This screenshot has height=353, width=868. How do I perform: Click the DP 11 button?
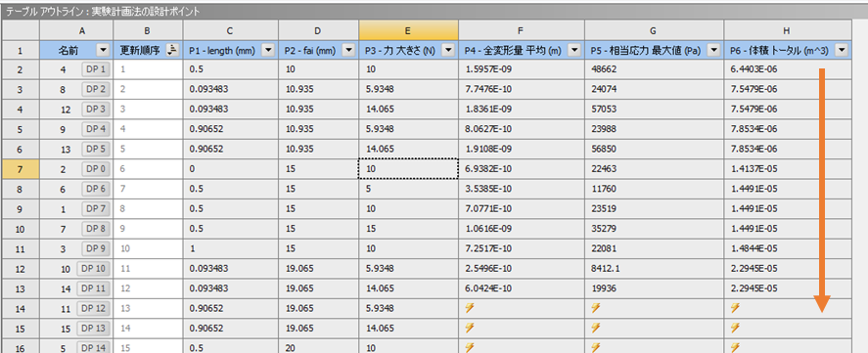(x=94, y=288)
